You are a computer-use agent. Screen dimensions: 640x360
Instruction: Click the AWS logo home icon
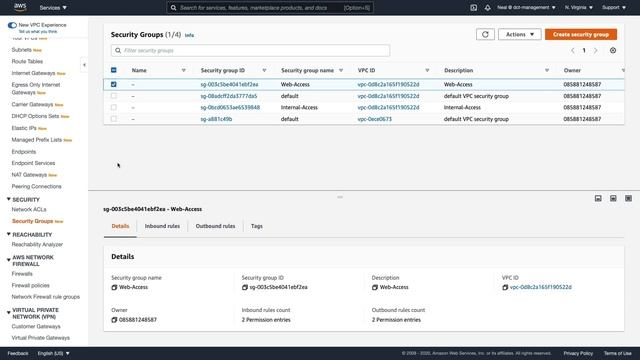pos(20,7)
